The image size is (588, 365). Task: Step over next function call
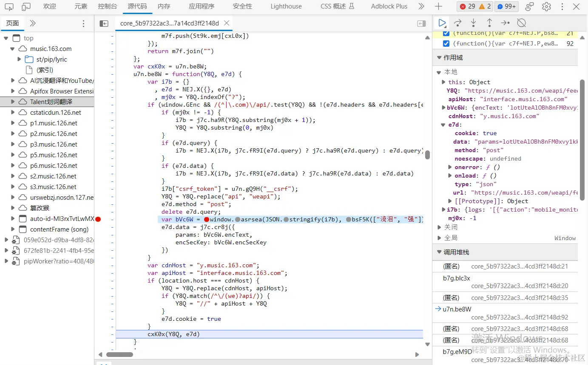point(458,23)
